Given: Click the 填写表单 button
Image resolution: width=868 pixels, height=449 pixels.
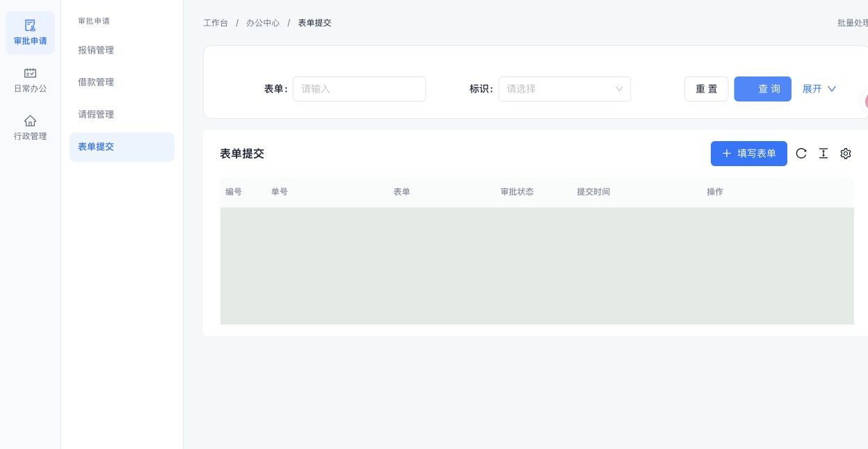Looking at the screenshot, I should point(748,154).
